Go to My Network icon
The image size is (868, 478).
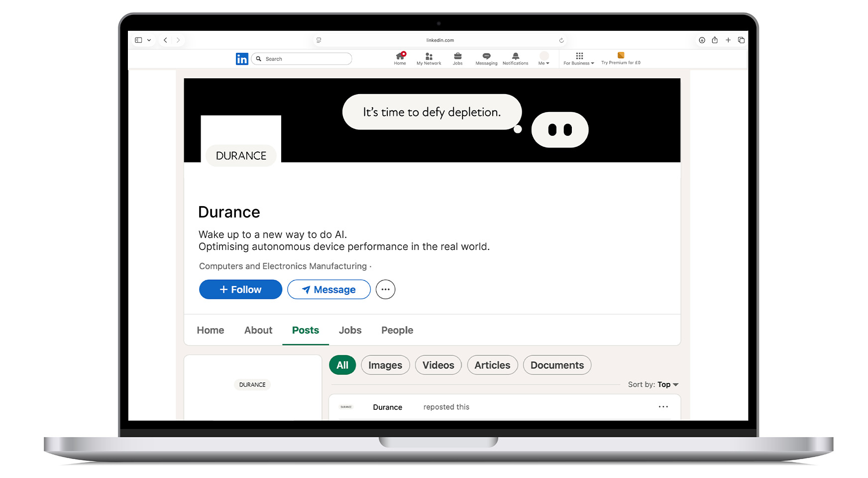point(429,57)
